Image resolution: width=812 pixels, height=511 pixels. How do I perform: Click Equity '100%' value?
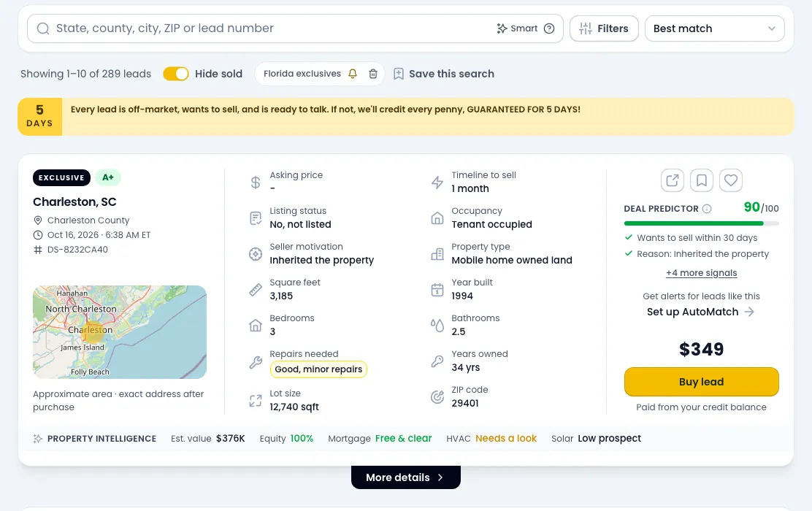coord(302,439)
